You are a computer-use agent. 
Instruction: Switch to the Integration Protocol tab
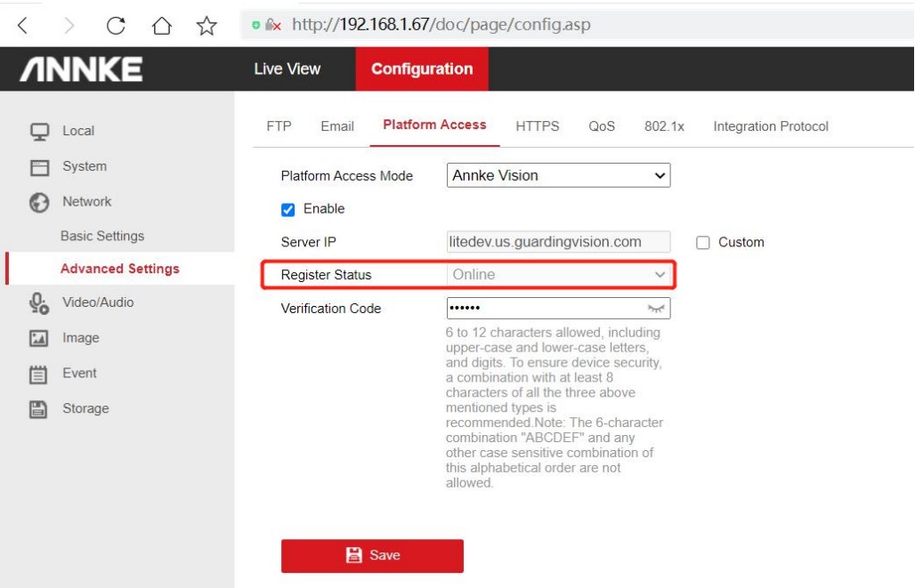tap(771, 126)
